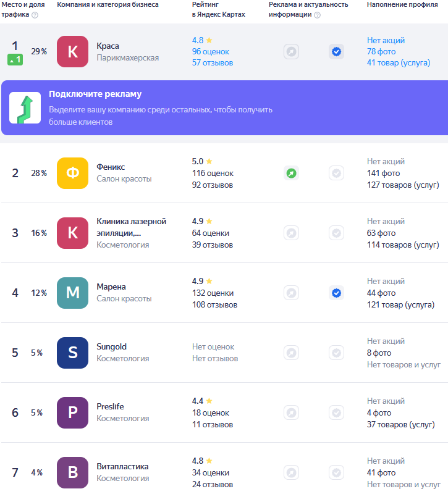Open the 'Подключите рекламу' banner
Image resolution: width=448 pixels, height=494 pixels.
[224, 107]
